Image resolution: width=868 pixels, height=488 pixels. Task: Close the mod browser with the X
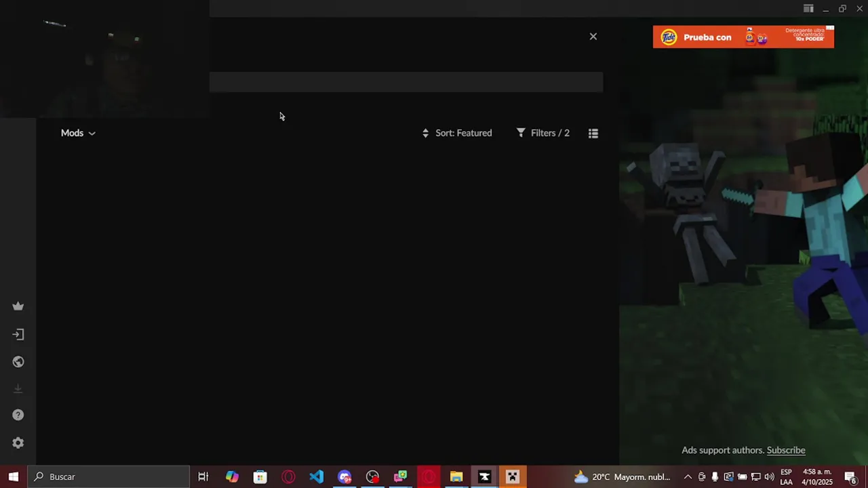593,37
